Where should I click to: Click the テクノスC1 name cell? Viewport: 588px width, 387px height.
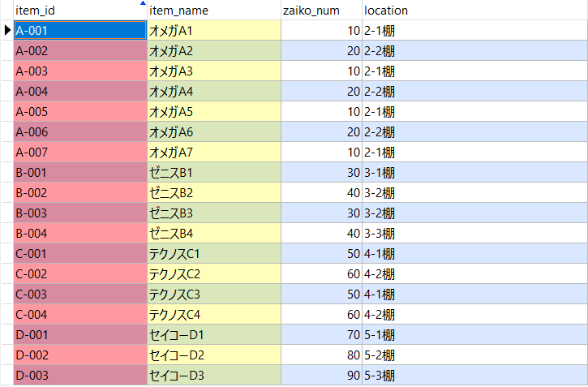point(214,253)
